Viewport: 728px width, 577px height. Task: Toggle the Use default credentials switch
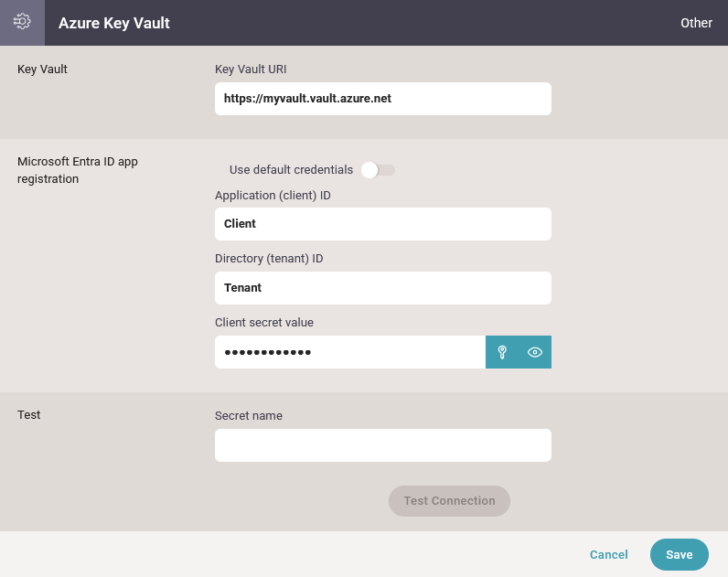click(x=378, y=170)
